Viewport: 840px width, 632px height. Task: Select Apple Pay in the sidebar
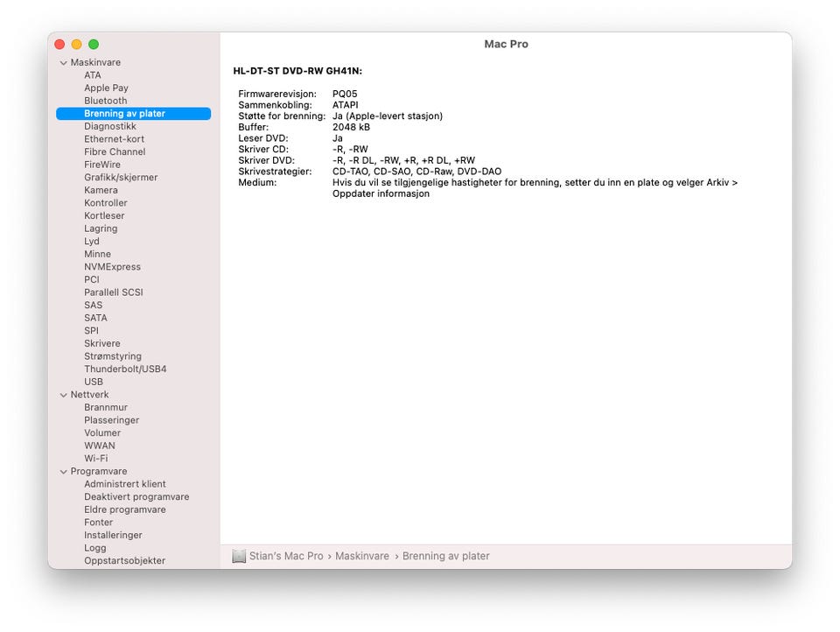pyautogui.click(x=106, y=88)
